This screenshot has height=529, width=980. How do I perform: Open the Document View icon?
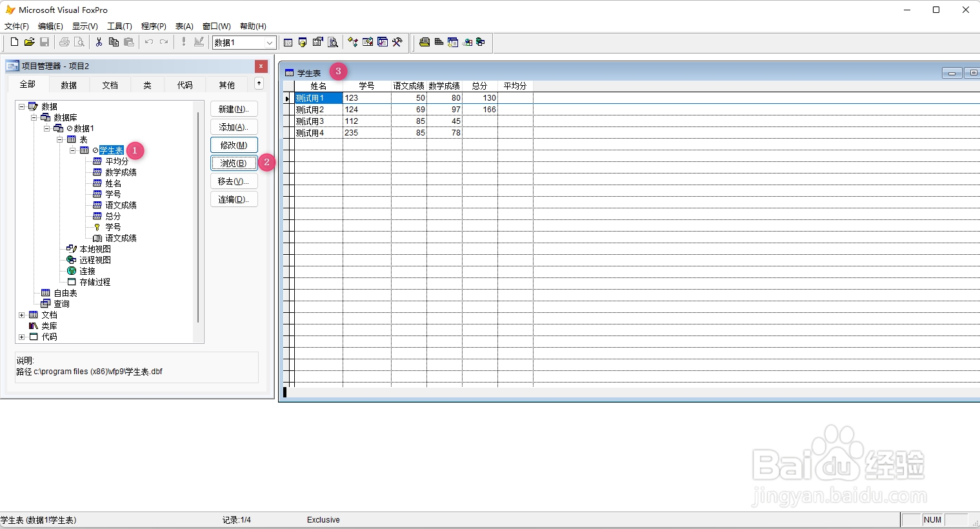tap(333, 42)
